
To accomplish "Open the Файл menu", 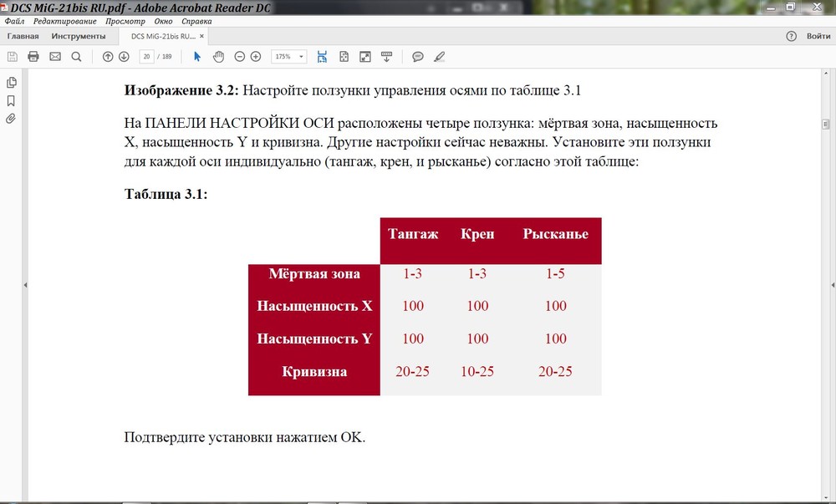I will (x=15, y=21).
